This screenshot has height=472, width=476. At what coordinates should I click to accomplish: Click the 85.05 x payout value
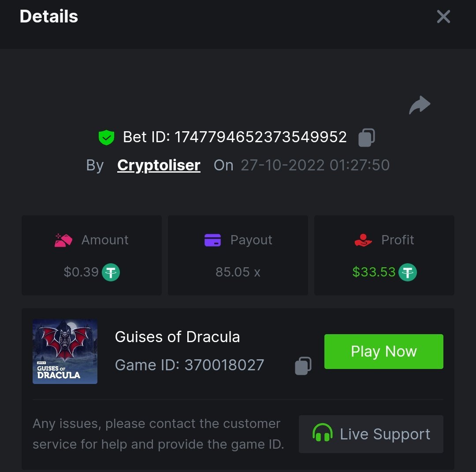(x=238, y=272)
